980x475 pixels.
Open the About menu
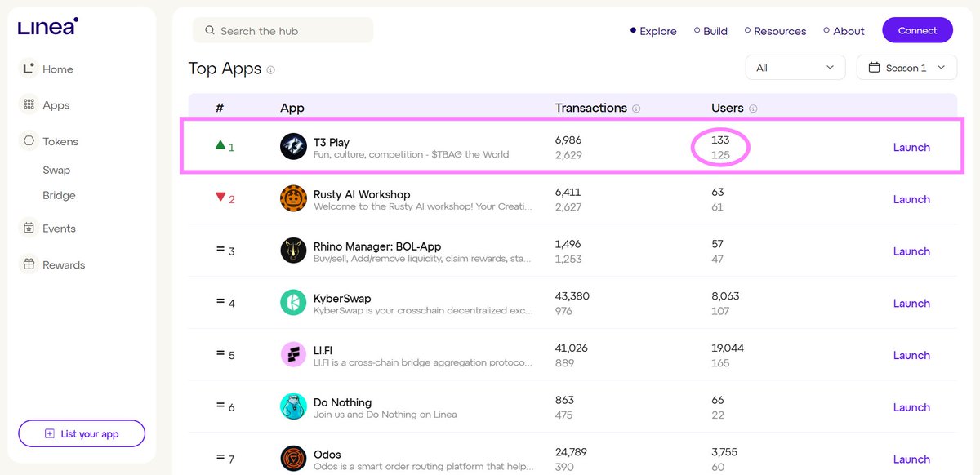click(x=844, y=31)
